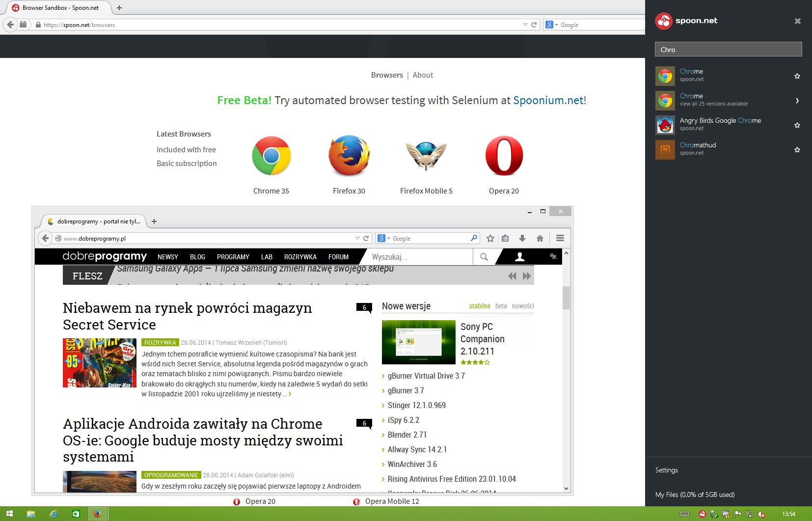Image resolution: width=812 pixels, height=521 pixels.
Task: Click the spoon.net search field containing Chro
Action: coord(728,49)
